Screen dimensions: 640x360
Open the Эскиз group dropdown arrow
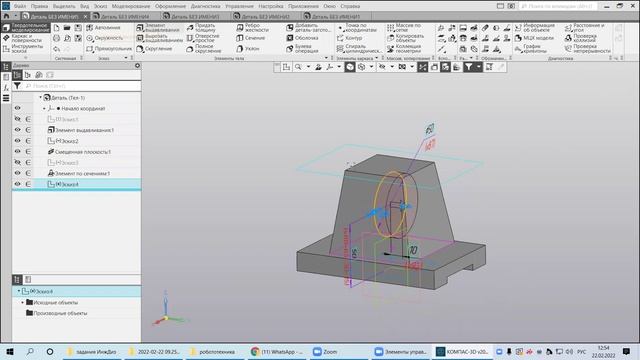tap(126, 58)
